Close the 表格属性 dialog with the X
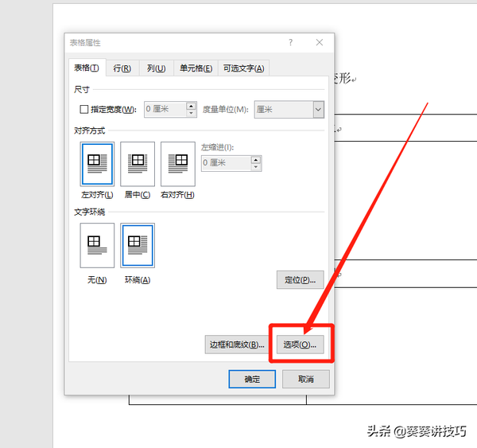The image size is (477, 448). click(x=320, y=42)
